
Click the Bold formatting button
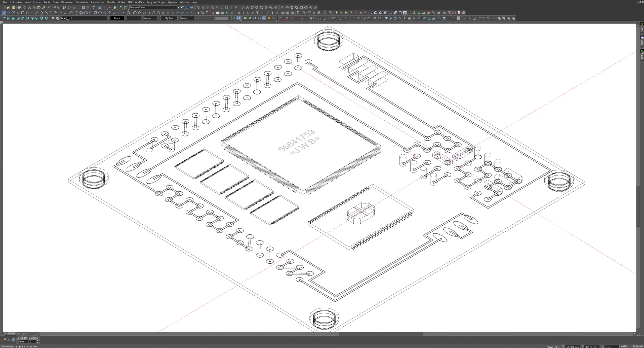coord(239,13)
